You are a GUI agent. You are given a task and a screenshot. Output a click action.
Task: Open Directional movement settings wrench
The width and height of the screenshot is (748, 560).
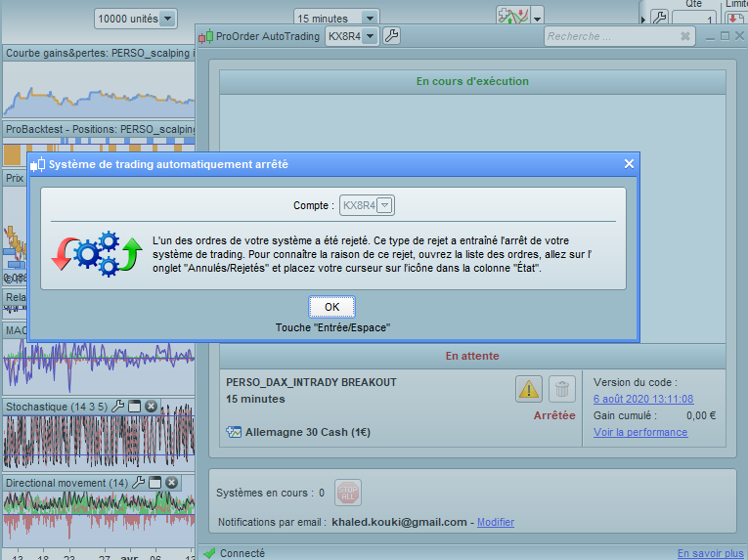138,483
